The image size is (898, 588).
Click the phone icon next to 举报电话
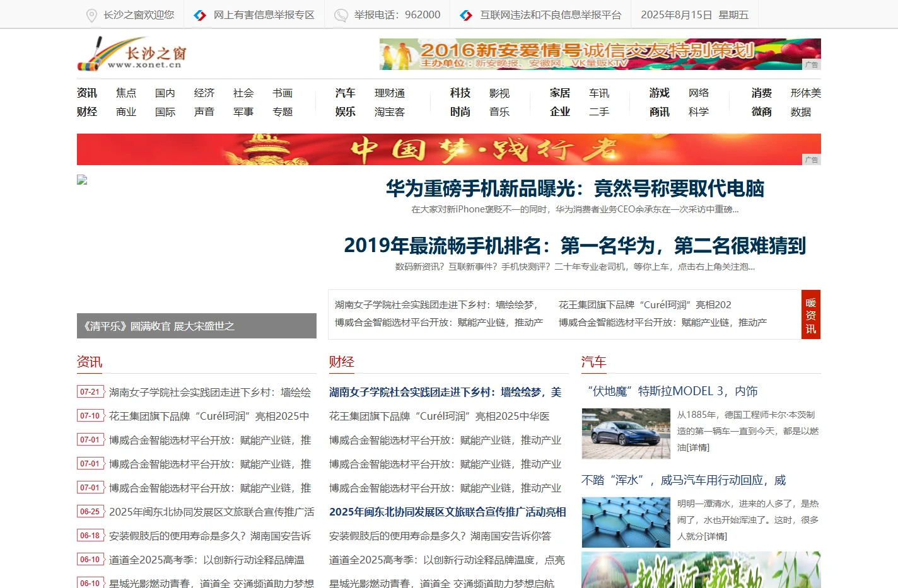click(341, 15)
